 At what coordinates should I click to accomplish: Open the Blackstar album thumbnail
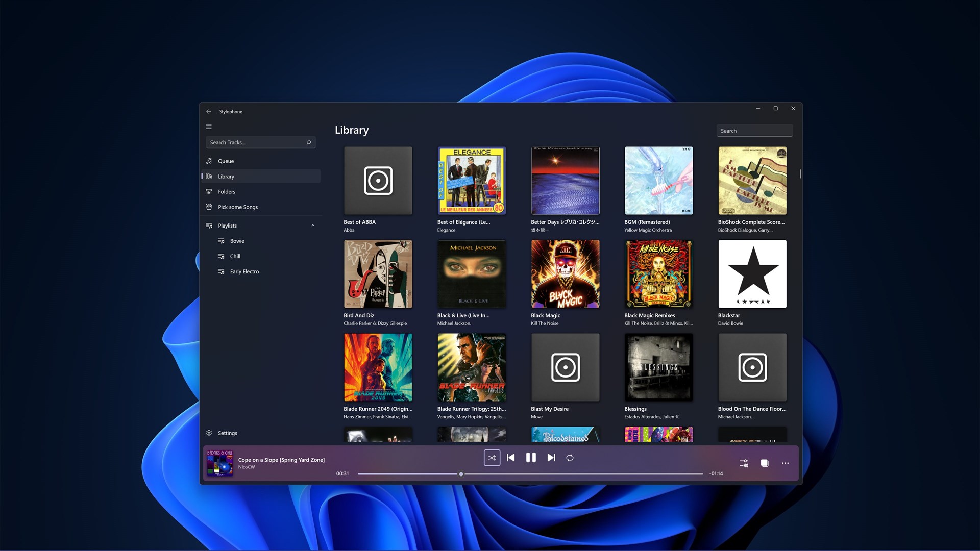[752, 274]
